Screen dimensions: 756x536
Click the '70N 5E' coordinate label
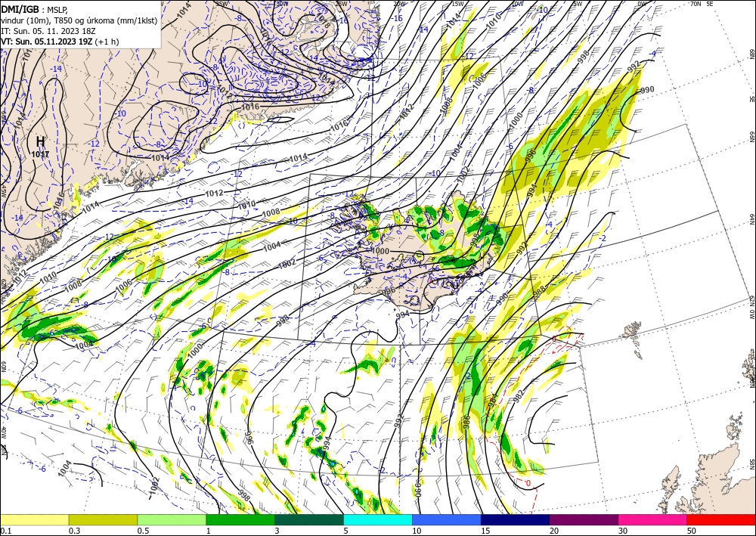click(702, 4)
